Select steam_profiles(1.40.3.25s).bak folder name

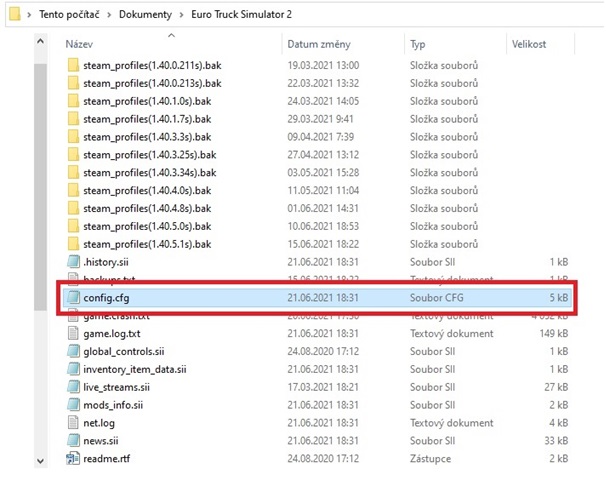click(x=150, y=155)
